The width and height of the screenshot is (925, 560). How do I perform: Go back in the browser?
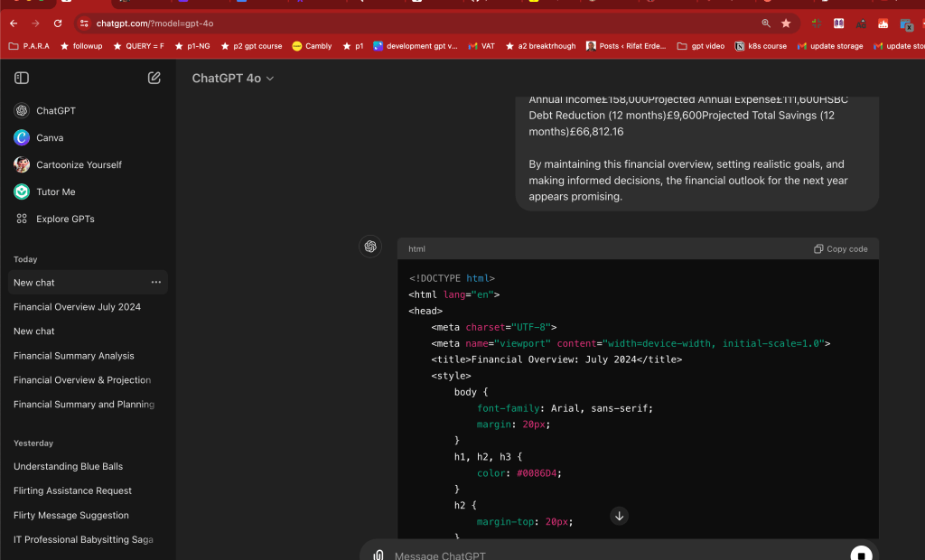point(14,23)
